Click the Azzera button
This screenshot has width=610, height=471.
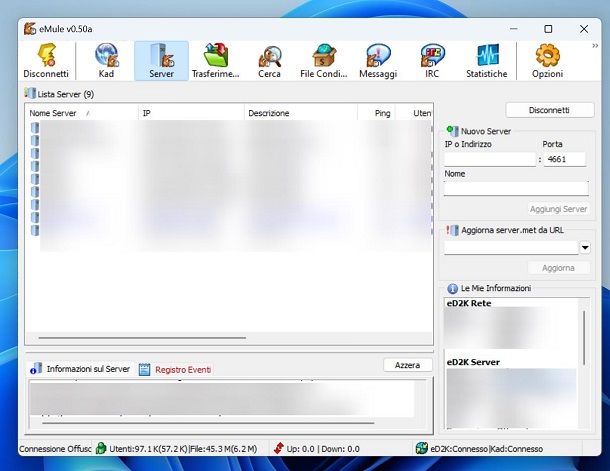pyautogui.click(x=407, y=365)
